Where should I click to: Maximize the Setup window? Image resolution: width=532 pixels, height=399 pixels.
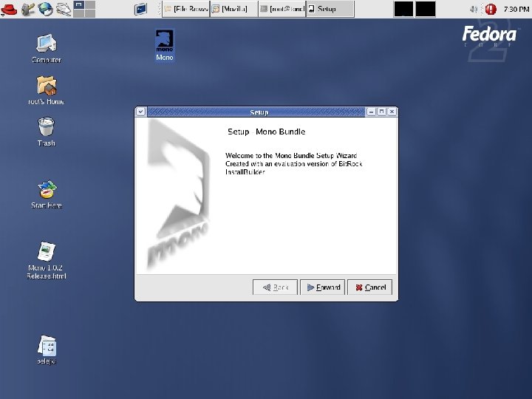pos(382,112)
